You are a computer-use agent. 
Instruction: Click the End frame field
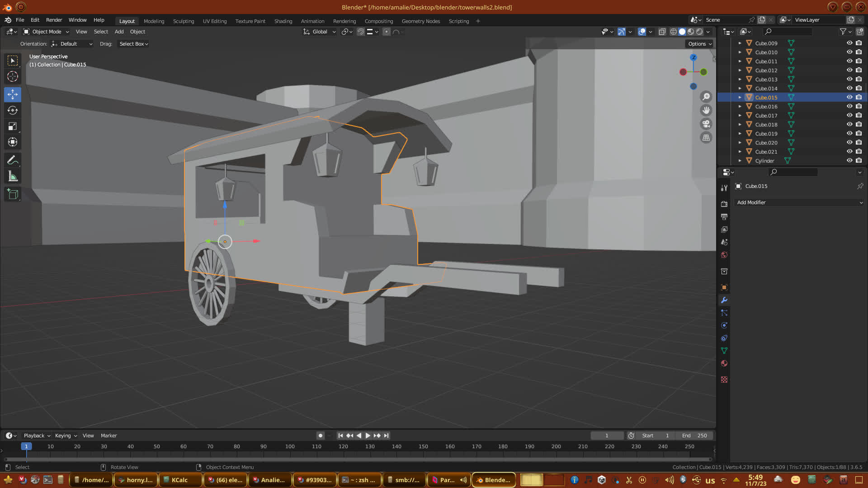[694, 436]
